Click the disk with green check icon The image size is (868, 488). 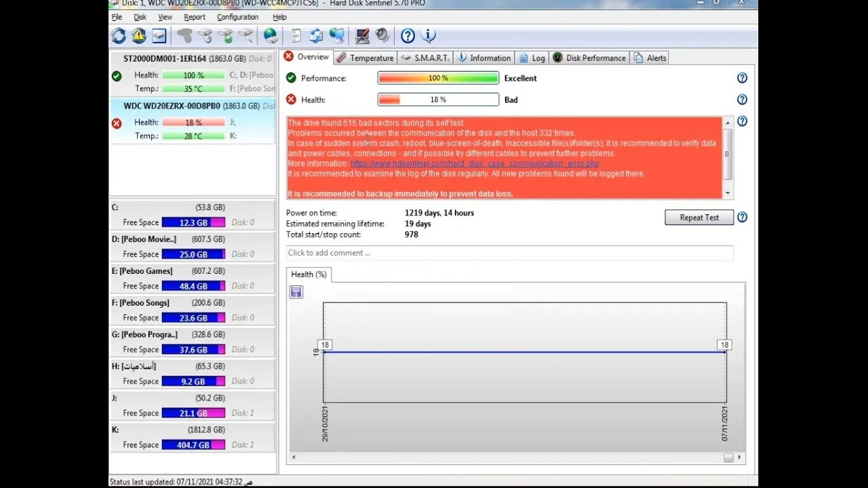(x=225, y=36)
